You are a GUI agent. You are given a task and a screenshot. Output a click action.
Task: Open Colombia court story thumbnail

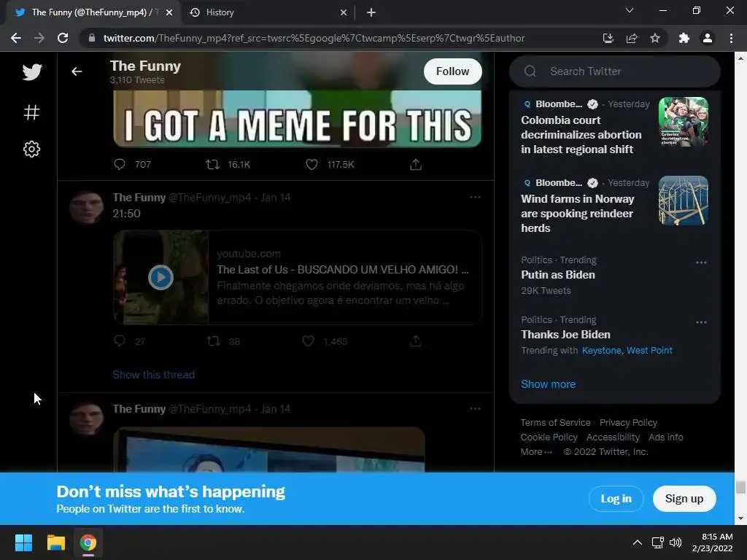click(683, 122)
